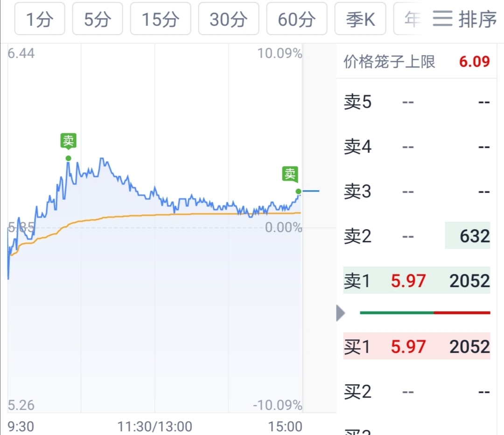Click the 卖2 volume 632
Image resolution: width=504 pixels, height=435 pixels.
point(474,236)
